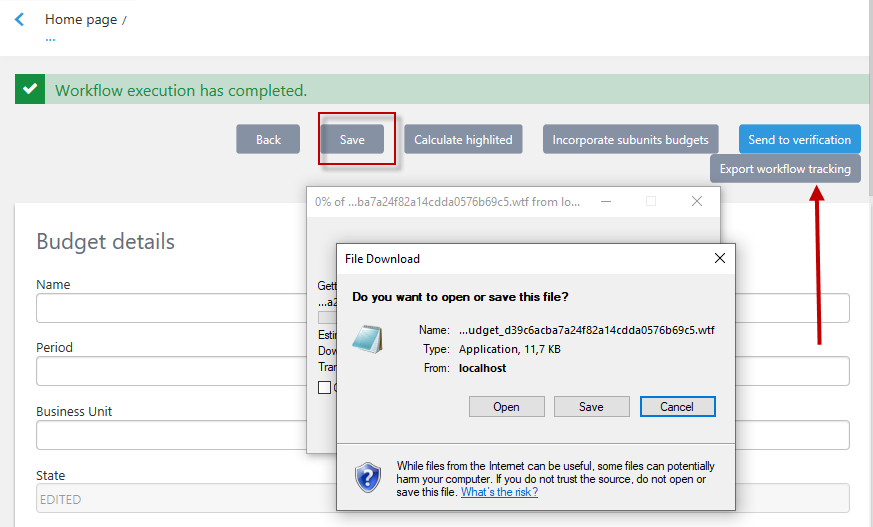This screenshot has height=527, width=873.
Task: Click the notepad file type icon
Action: (x=368, y=339)
